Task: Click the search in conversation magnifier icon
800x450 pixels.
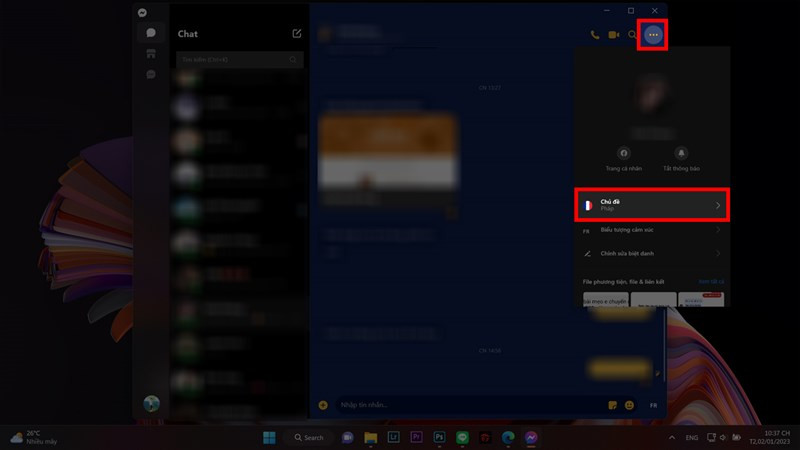Action: coord(632,35)
